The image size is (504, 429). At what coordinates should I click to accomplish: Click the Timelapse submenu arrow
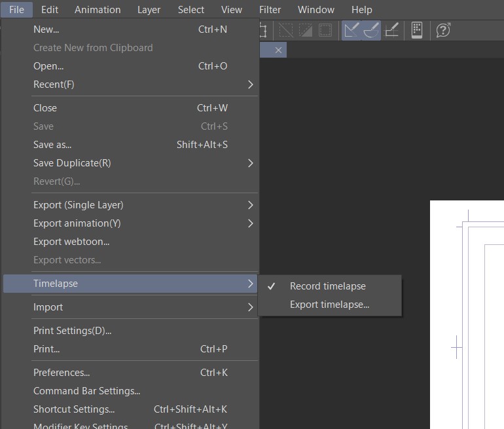[251, 284]
